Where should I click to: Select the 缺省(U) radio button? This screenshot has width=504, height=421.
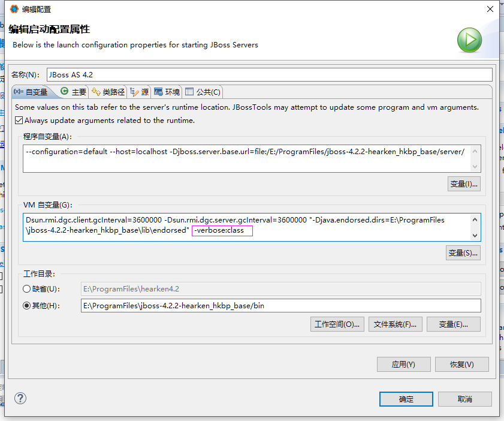pyautogui.click(x=27, y=289)
